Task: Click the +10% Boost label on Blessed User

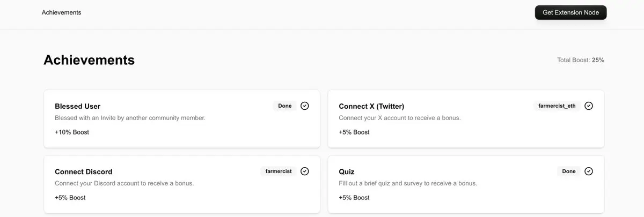Action: [x=72, y=132]
